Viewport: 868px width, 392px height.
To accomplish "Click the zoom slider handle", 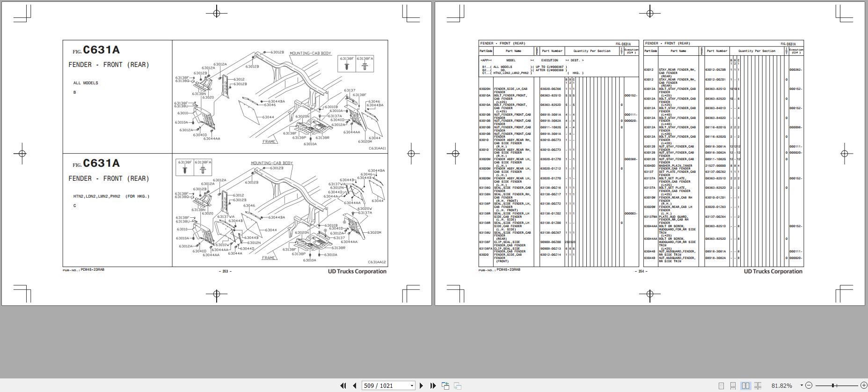I will pyautogui.click(x=833, y=385).
